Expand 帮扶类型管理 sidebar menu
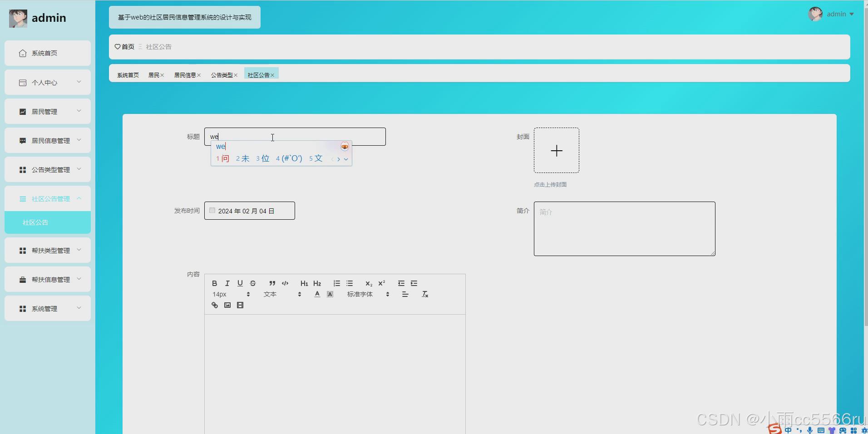 point(48,250)
